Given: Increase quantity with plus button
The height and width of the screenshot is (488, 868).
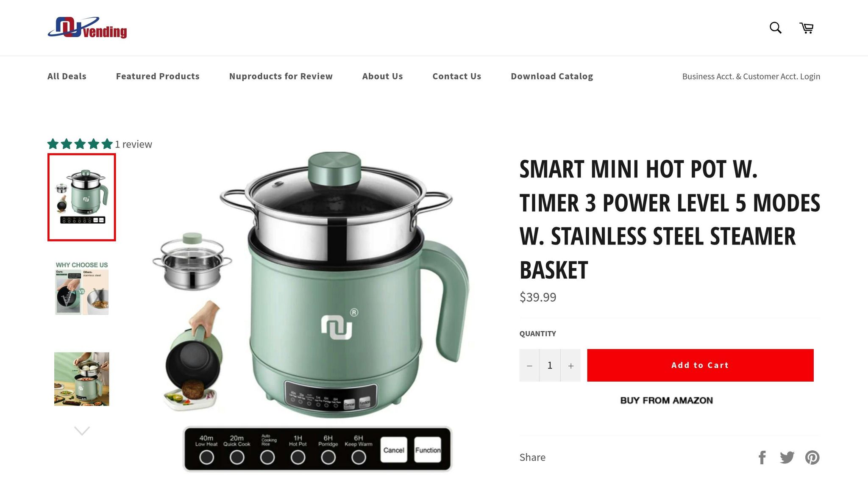Looking at the screenshot, I should pyautogui.click(x=571, y=365).
